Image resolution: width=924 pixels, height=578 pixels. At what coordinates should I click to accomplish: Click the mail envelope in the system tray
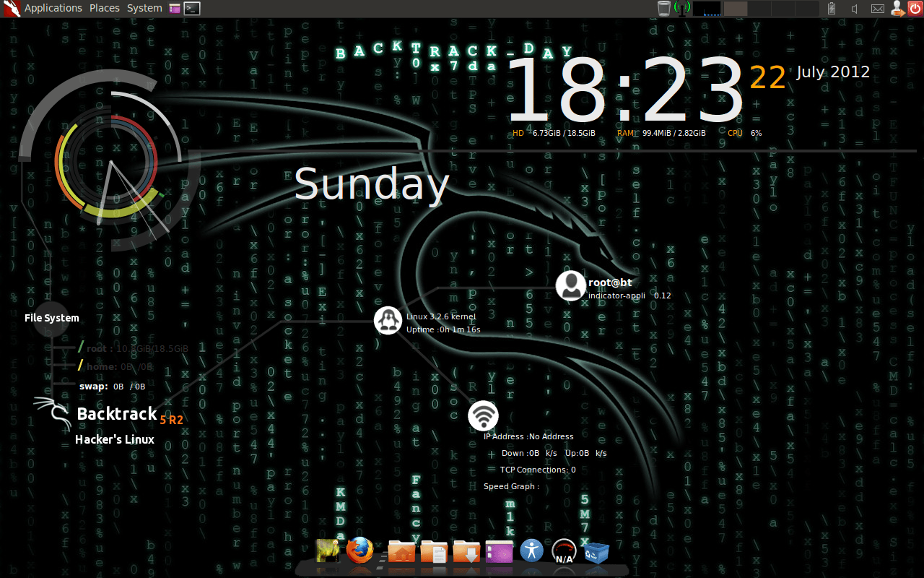click(877, 9)
